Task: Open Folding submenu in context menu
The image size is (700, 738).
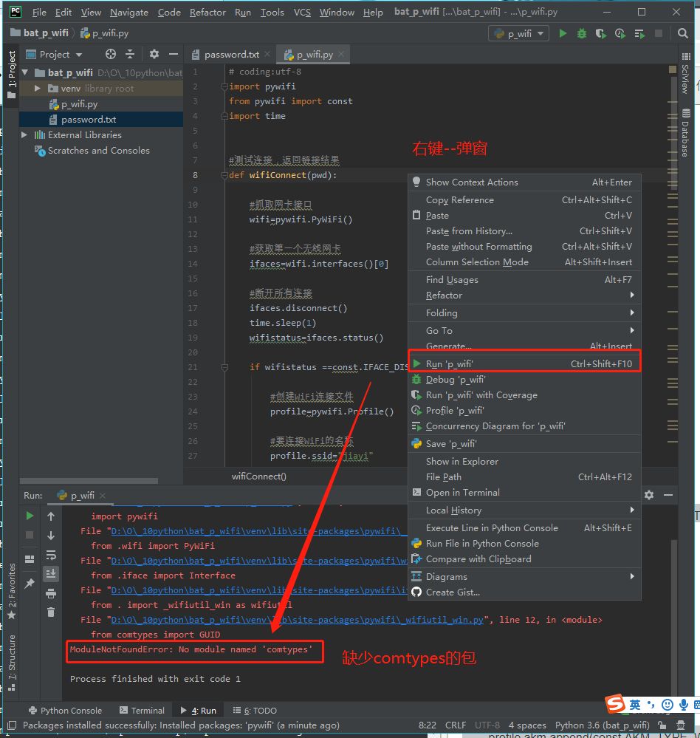Action: pyautogui.click(x=524, y=313)
